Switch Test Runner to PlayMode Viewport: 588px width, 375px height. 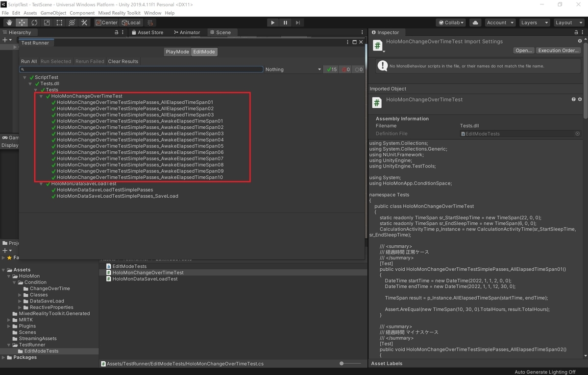click(177, 51)
